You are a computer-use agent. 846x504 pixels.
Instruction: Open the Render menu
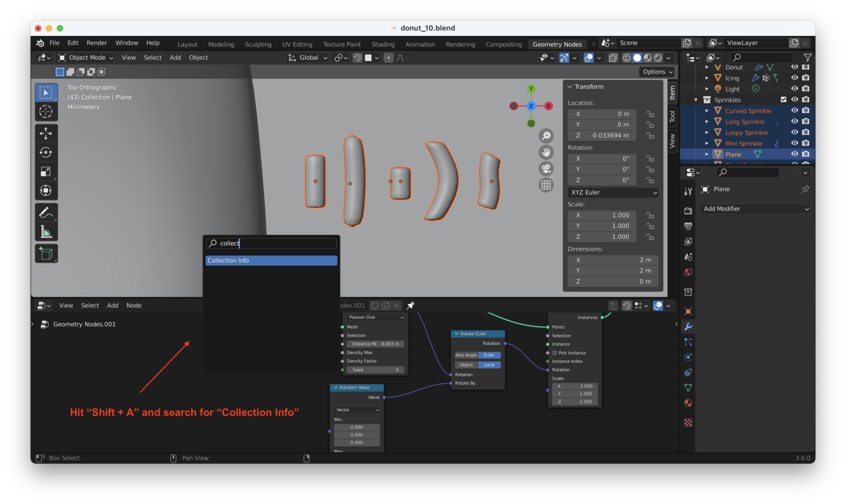point(96,43)
